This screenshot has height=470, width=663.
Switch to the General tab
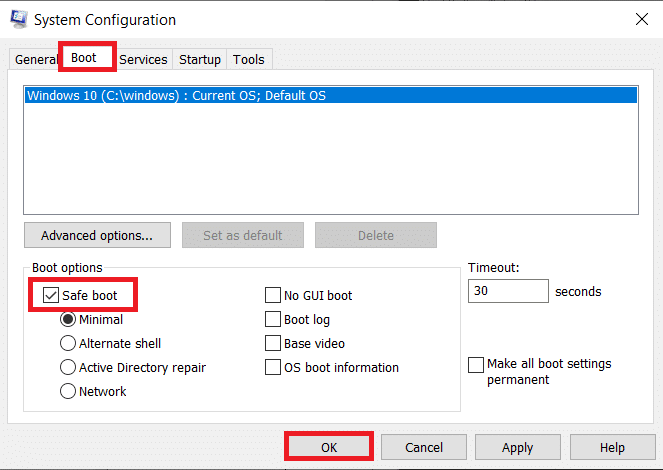(x=34, y=60)
